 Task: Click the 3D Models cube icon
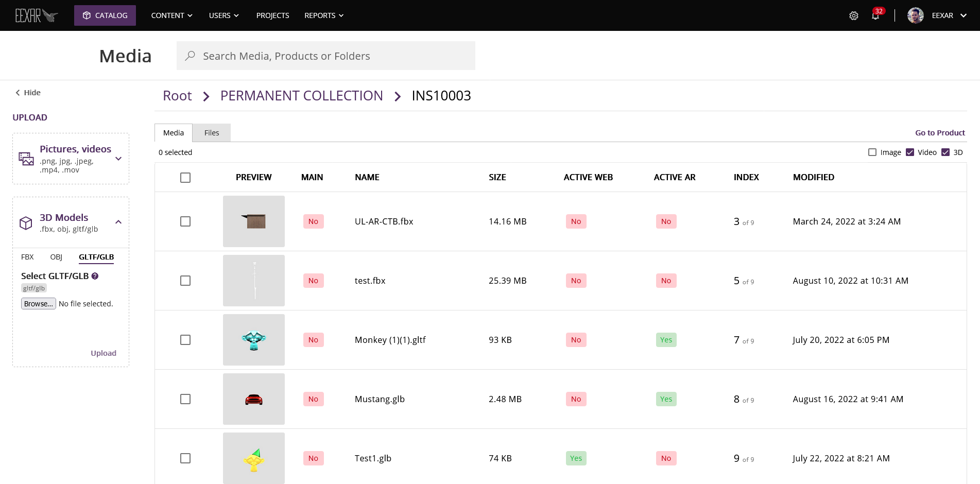pos(26,223)
